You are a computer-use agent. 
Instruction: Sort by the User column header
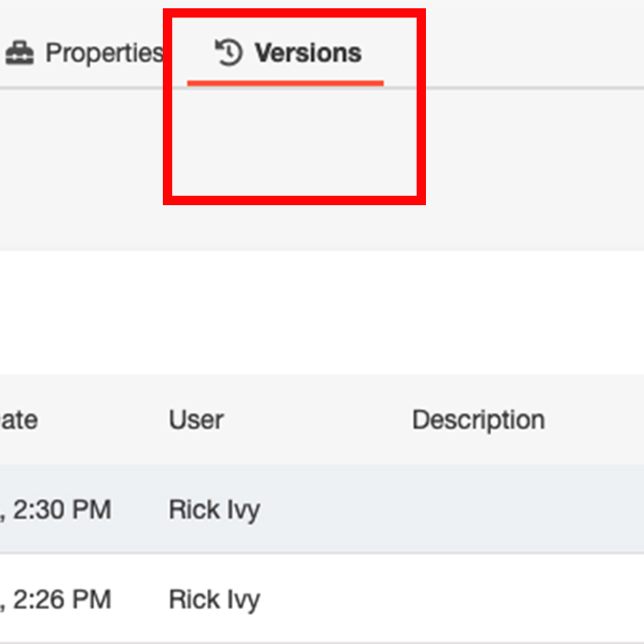196,420
